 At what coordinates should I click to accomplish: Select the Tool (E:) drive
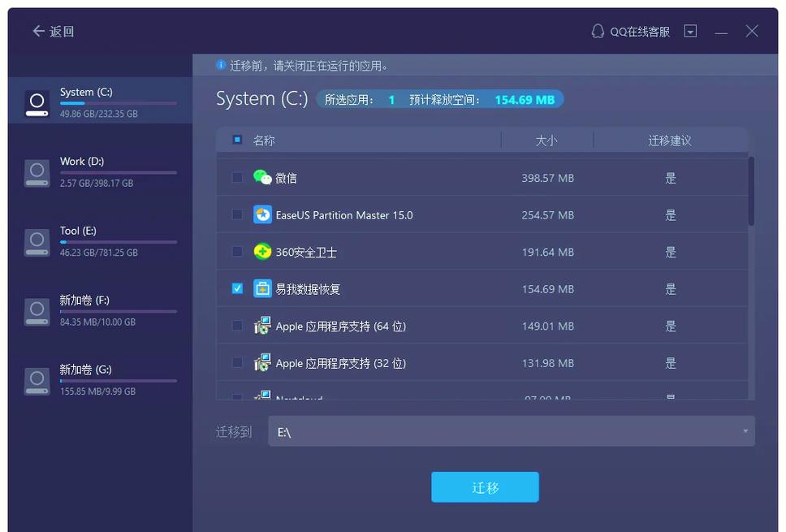coord(100,242)
